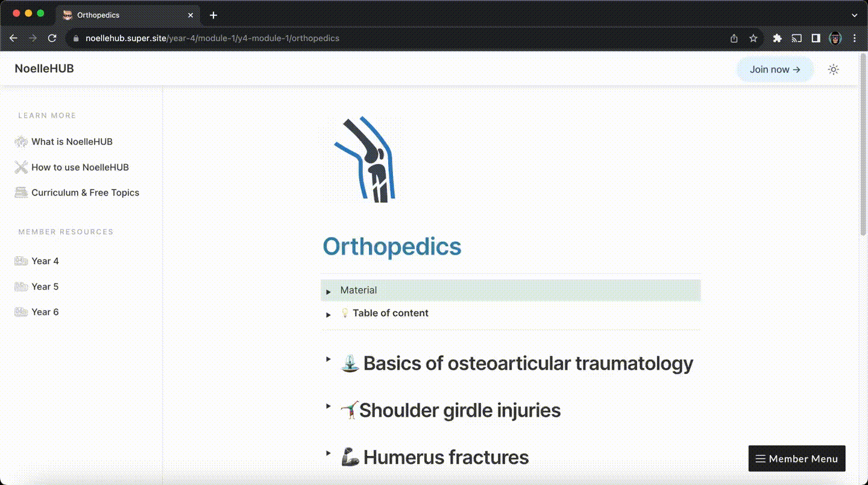The image size is (868, 485).
Task: Click the MEMBER RESOURCES sidebar heading
Action: tap(66, 232)
